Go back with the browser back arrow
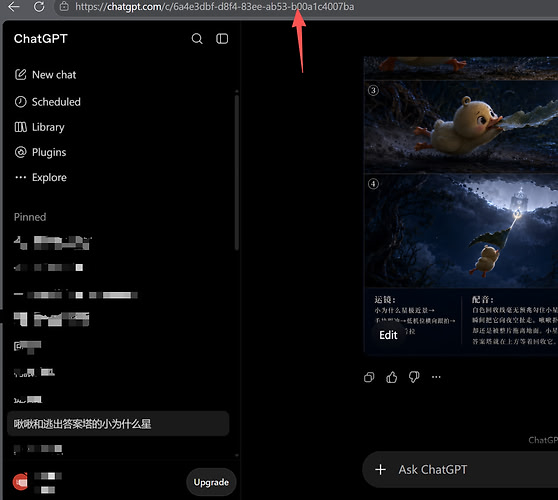 click(x=14, y=6)
